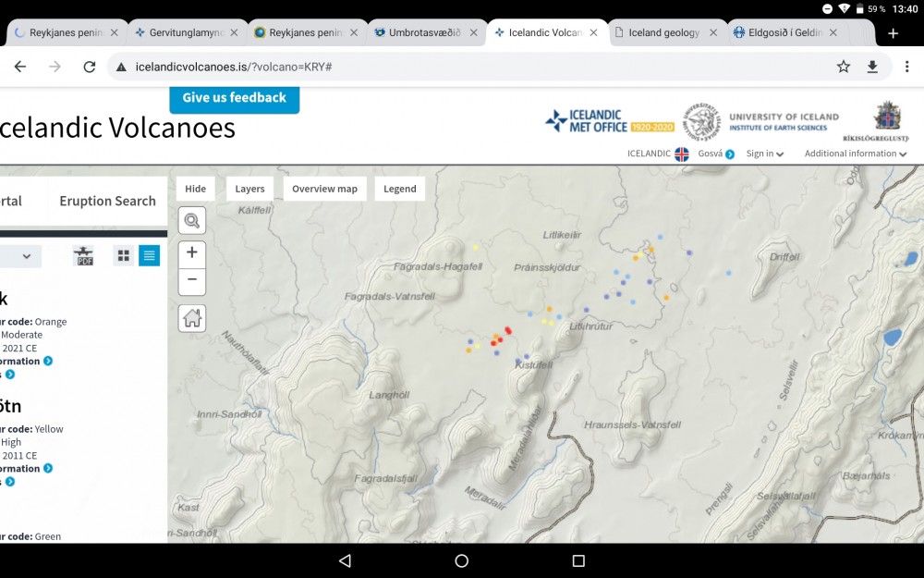The width and height of the screenshot is (924, 578).
Task: Switch volcano list to grid view
Action: pyautogui.click(x=124, y=256)
